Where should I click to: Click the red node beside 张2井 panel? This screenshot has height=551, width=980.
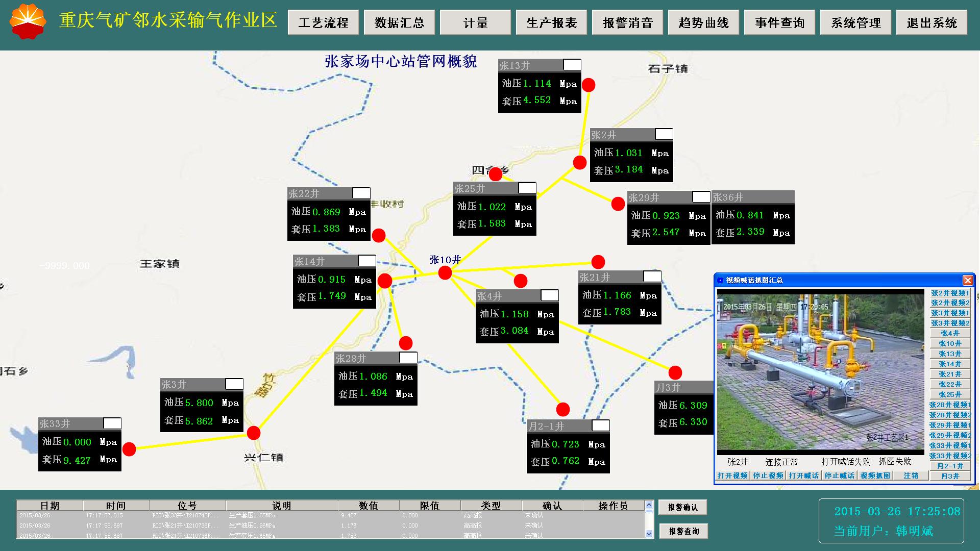coord(580,163)
